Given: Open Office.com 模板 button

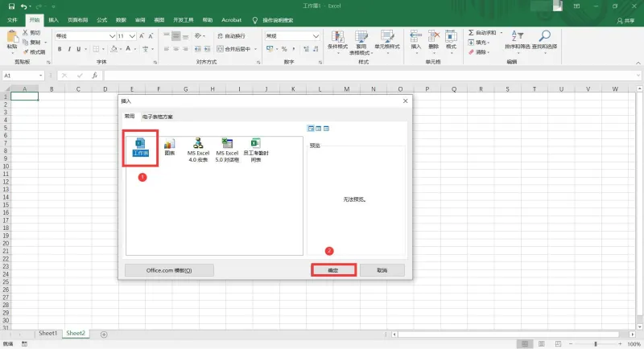Looking at the screenshot, I should tap(169, 270).
